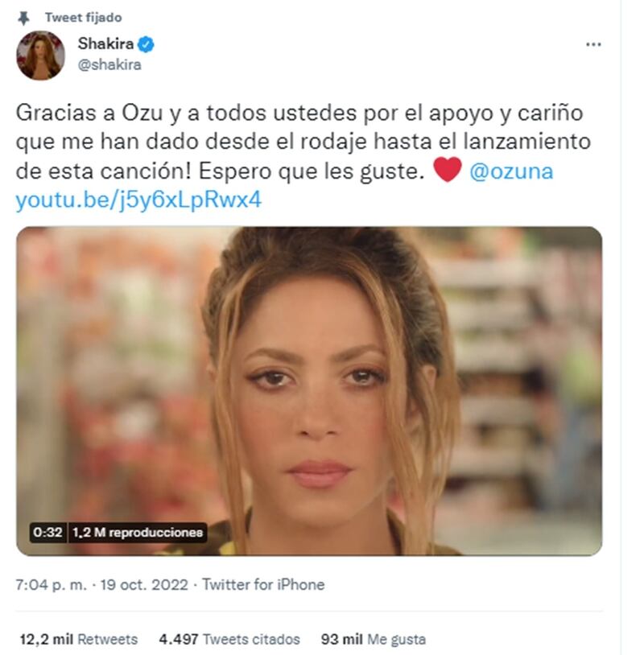Click the pinned tweet pushpin icon
This screenshot has width=644, height=655.
pos(23,18)
